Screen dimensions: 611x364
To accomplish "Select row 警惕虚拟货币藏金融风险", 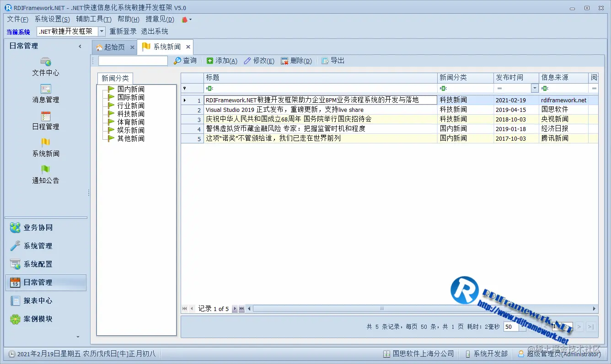I will (x=389, y=129).
